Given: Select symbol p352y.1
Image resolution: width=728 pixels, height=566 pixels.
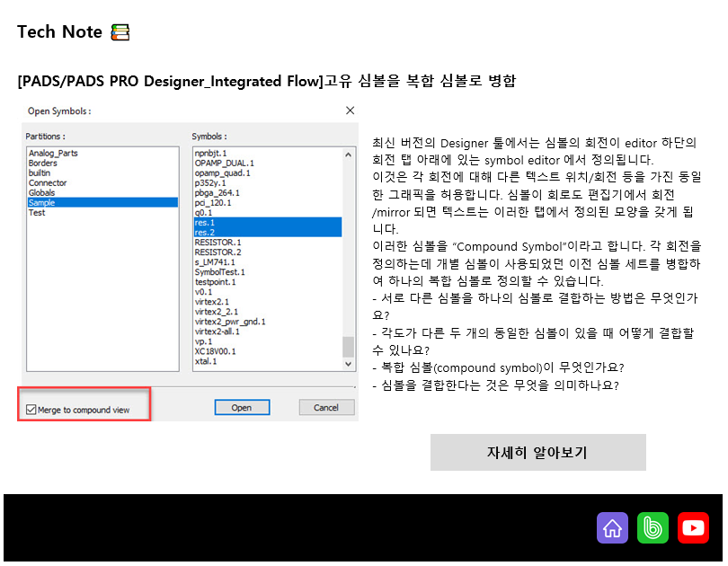Looking at the screenshot, I should [x=268, y=182].
